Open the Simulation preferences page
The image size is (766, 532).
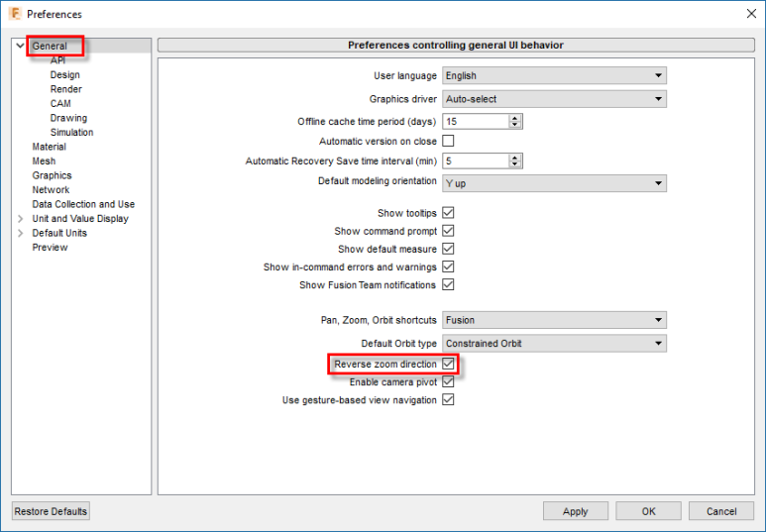coord(71,133)
